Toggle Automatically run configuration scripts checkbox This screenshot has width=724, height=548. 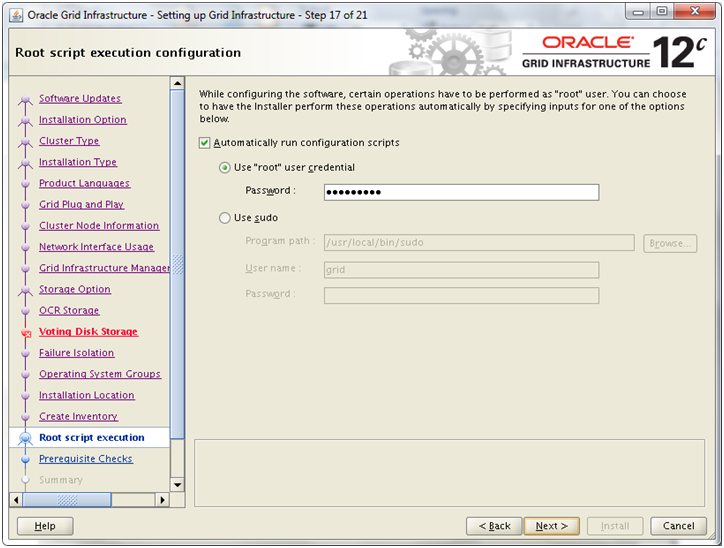205,143
